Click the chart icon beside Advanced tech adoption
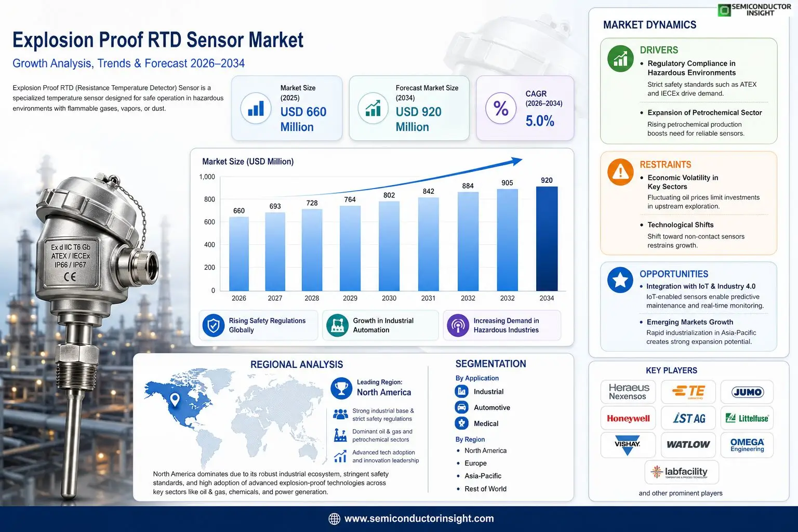Viewport: 798px width, 532px height. [340, 457]
